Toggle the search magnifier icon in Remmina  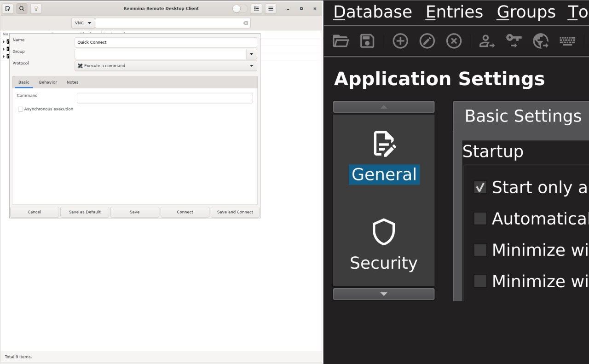tap(22, 8)
